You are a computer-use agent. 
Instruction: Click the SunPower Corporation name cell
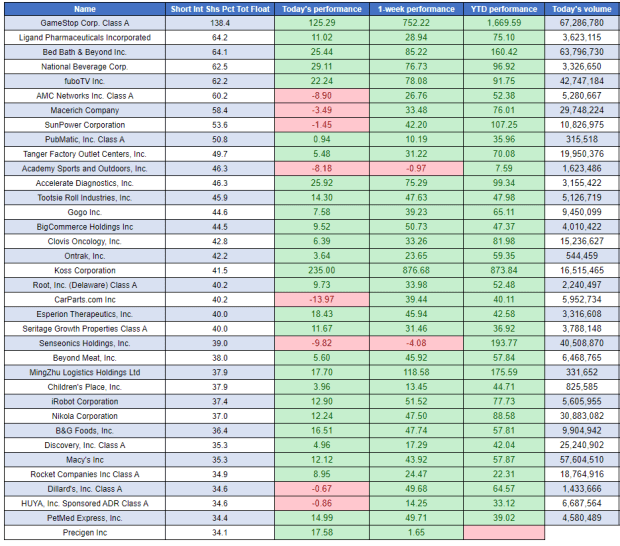click(85, 125)
